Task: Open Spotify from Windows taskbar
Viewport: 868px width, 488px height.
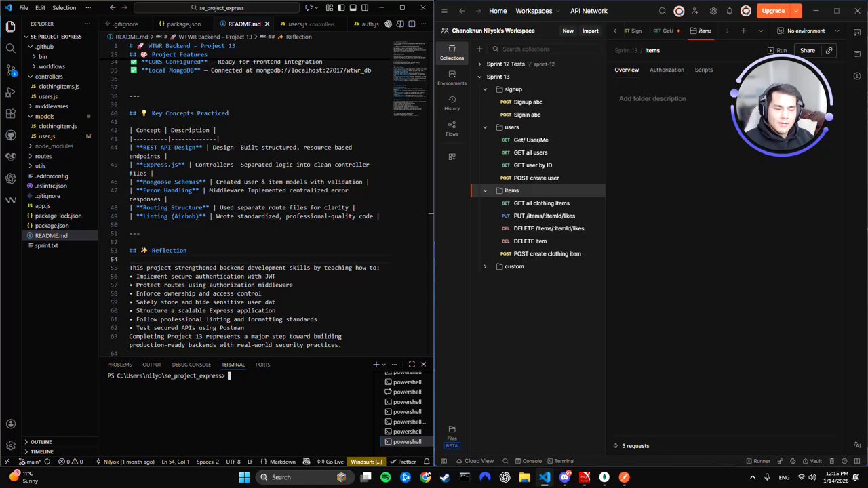Action: coord(385,477)
